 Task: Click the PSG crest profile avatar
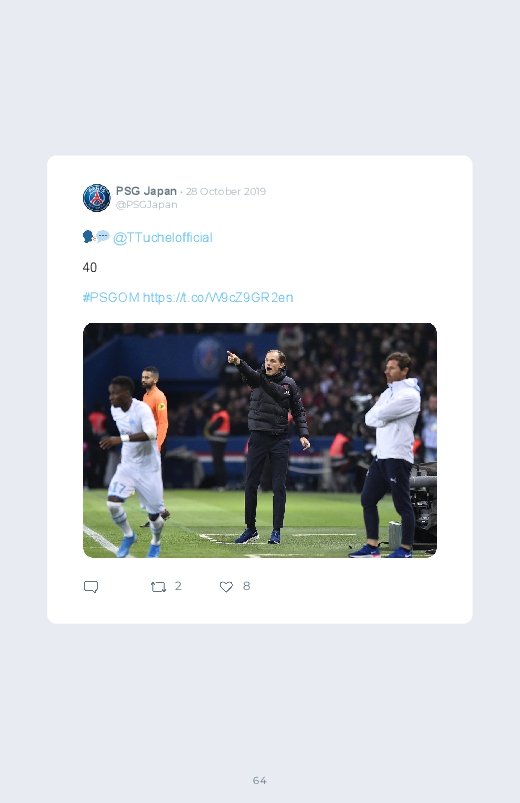click(x=97, y=198)
